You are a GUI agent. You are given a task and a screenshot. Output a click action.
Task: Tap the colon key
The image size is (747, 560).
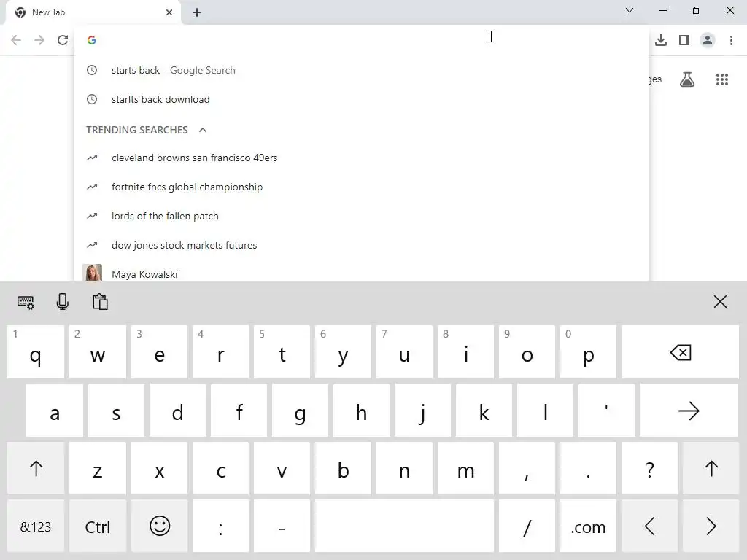pos(220,526)
